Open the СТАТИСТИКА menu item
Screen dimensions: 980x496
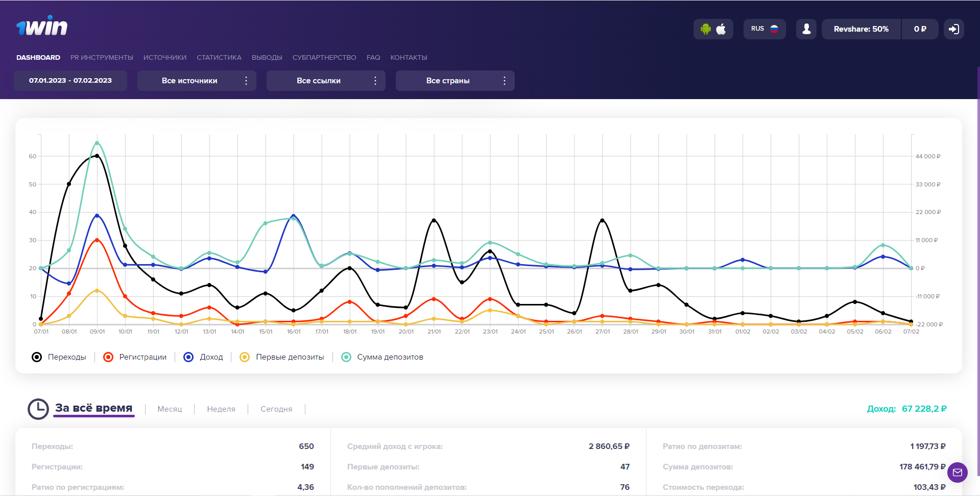(219, 58)
